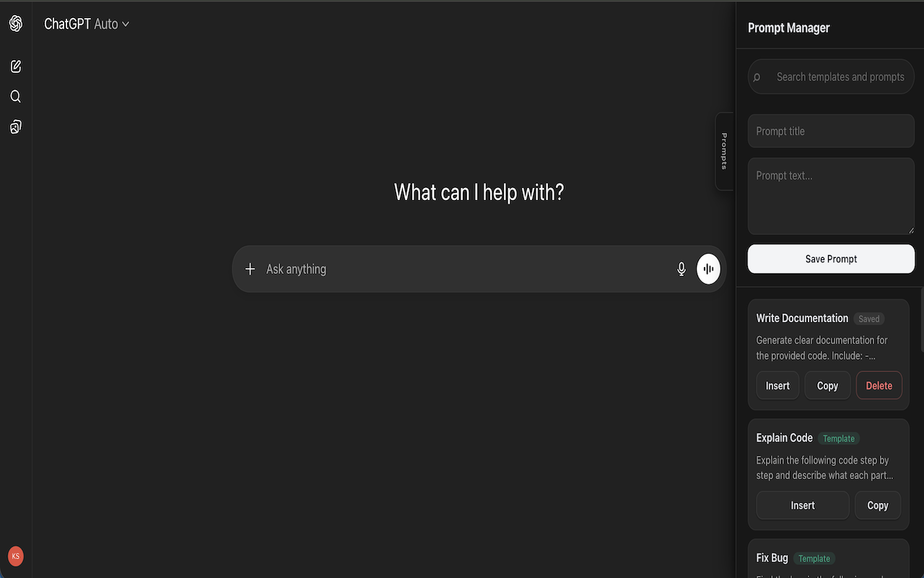924x578 pixels.
Task: Open the KS profile avatar
Action: pos(15,556)
